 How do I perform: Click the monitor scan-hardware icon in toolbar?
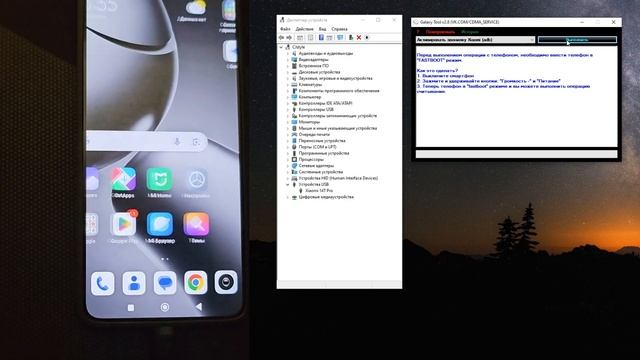pyautogui.click(x=340, y=38)
